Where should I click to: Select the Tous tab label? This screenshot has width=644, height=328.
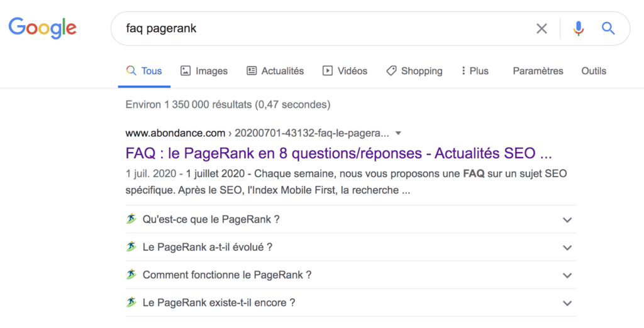[152, 71]
